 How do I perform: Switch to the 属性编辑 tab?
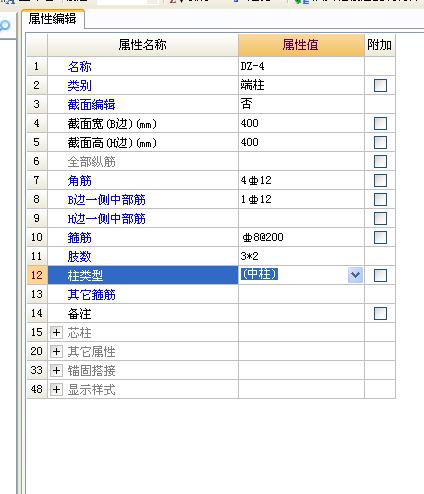pos(53,19)
